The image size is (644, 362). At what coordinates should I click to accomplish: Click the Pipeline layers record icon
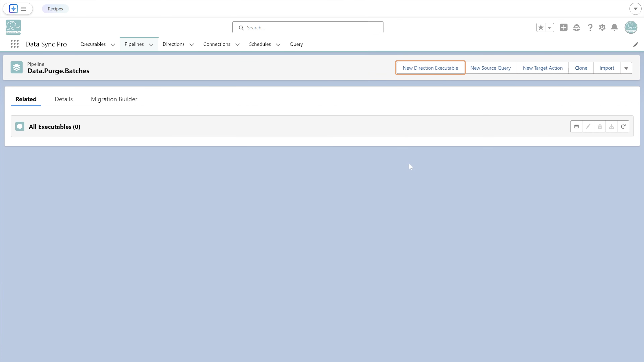pyautogui.click(x=16, y=67)
